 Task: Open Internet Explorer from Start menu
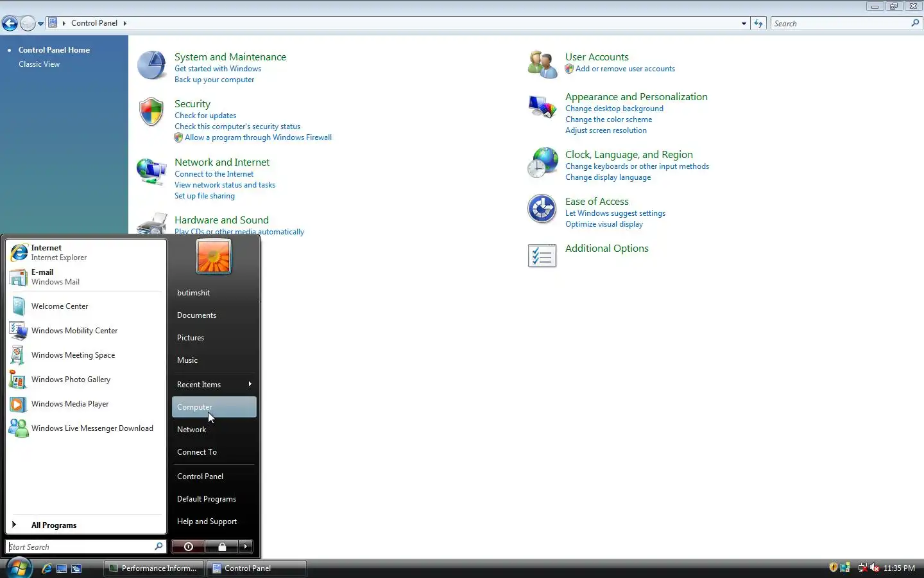coord(86,252)
